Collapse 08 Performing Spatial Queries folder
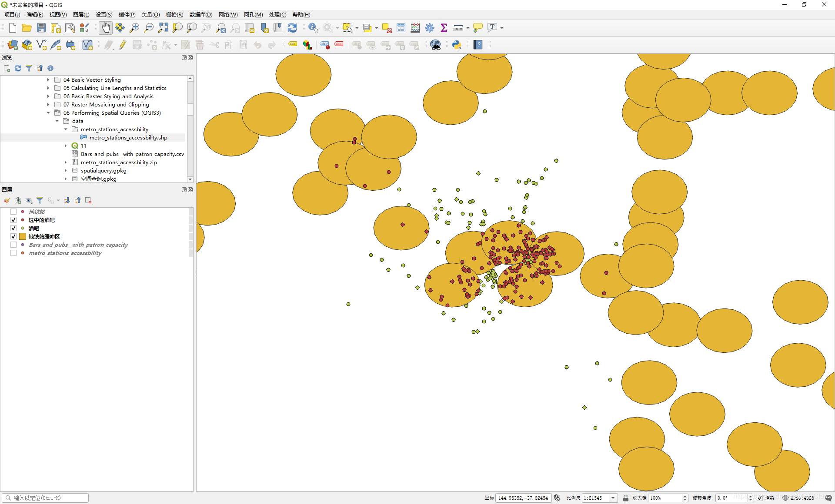This screenshot has width=835, height=504. point(48,113)
